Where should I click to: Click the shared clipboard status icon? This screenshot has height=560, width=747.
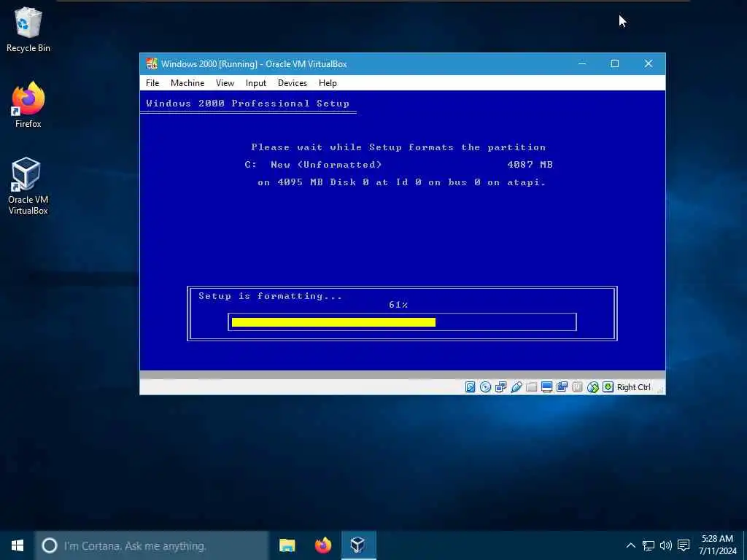562,387
